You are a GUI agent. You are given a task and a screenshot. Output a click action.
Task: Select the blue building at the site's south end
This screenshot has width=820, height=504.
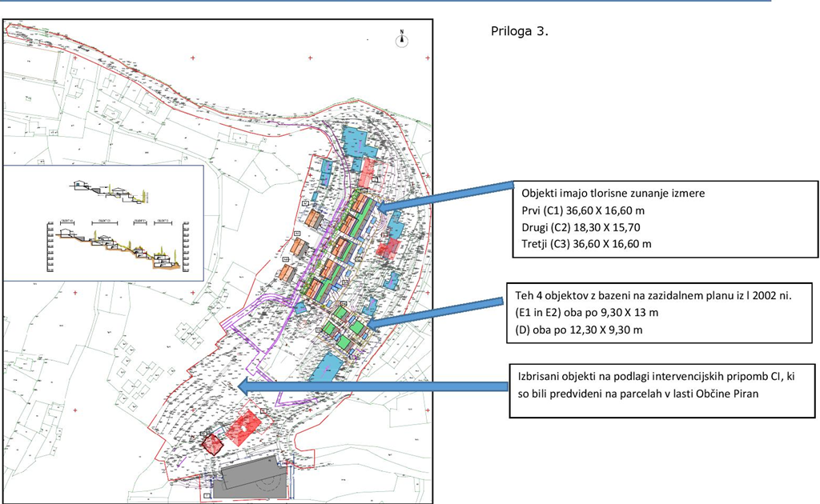pyautogui.click(x=328, y=370)
